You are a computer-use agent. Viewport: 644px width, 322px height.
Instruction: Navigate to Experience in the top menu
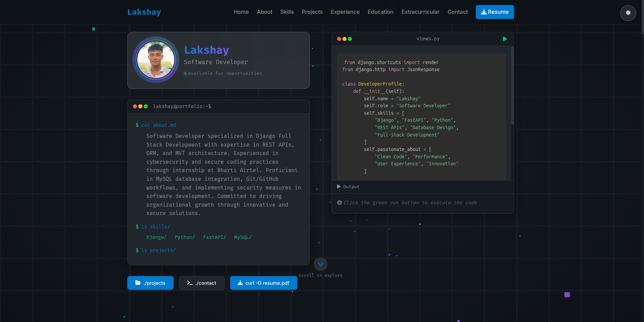pyautogui.click(x=345, y=12)
